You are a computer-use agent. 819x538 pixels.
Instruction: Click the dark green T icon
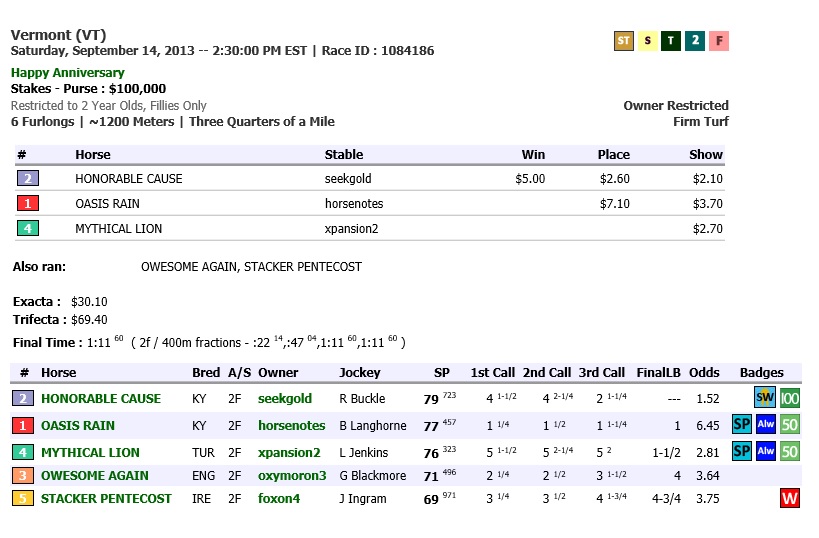[671, 41]
